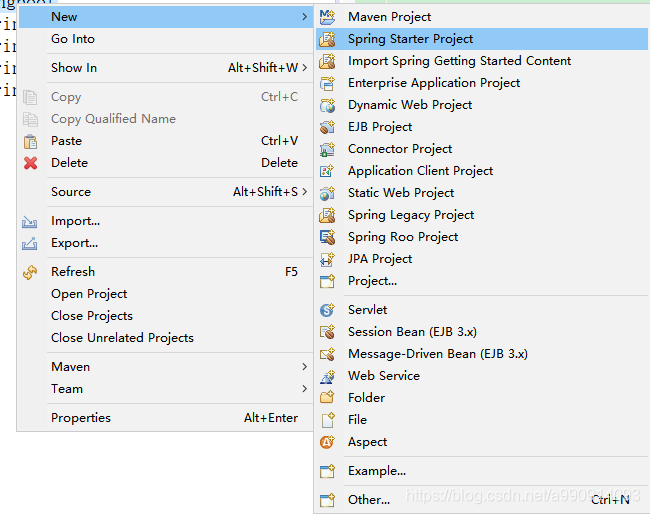
Task: Choose Connector Project entry
Action: [482, 149]
